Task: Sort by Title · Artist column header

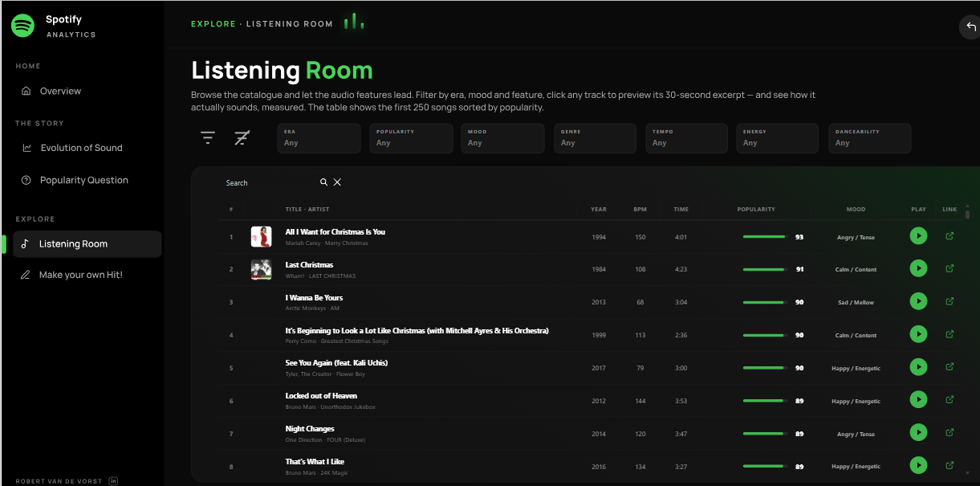Action: [307, 210]
